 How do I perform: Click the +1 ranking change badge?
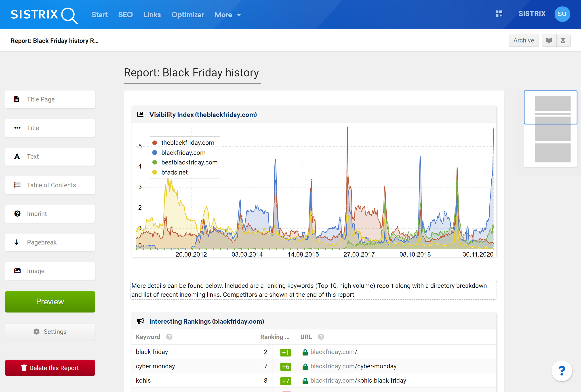(x=285, y=352)
